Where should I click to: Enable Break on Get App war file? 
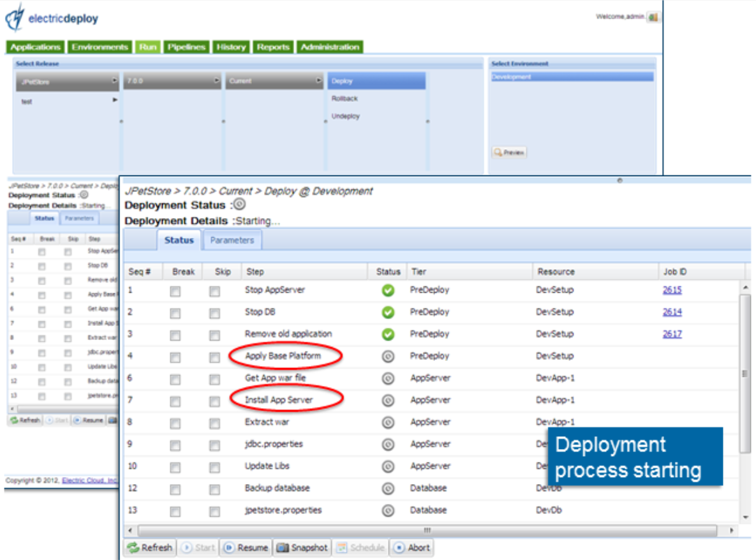pos(175,379)
